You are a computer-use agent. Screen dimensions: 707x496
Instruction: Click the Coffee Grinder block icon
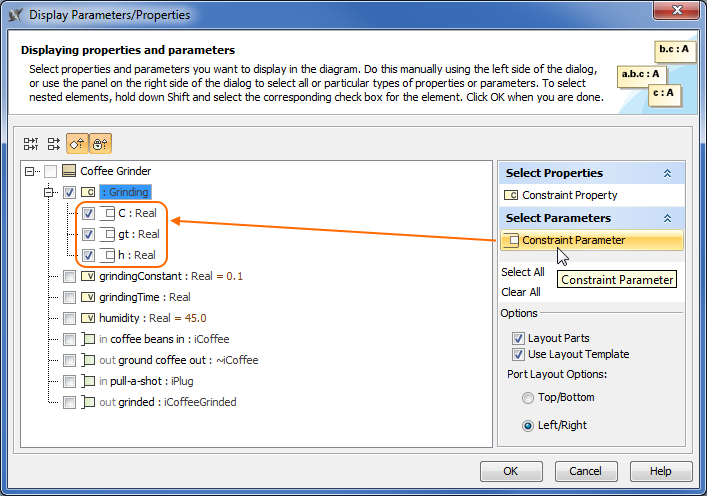click(69, 172)
